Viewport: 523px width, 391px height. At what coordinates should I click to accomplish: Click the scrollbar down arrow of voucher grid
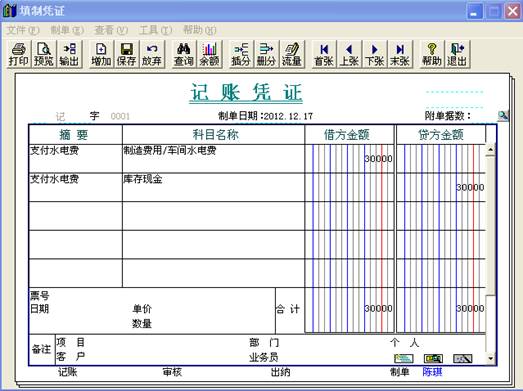490,359
